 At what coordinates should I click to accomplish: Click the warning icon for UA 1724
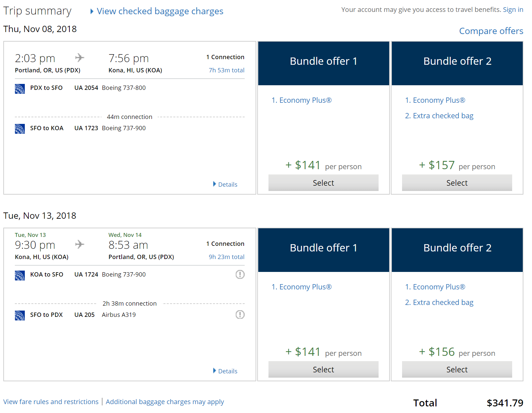(x=240, y=275)
